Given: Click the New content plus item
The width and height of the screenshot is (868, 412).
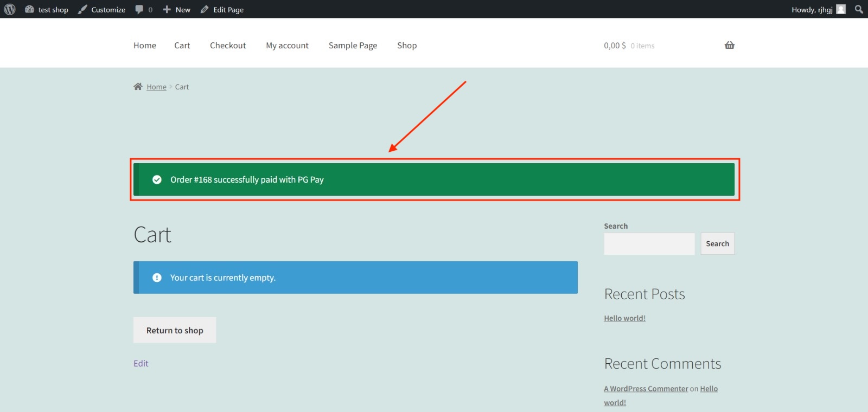Looking at the screenshot, I should pyautogui.click(x=177, y=9).
